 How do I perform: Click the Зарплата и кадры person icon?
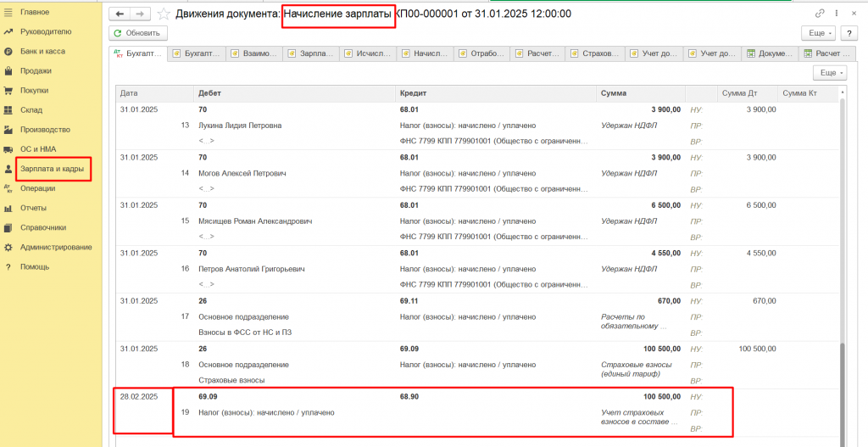click(x=8, y=169)
